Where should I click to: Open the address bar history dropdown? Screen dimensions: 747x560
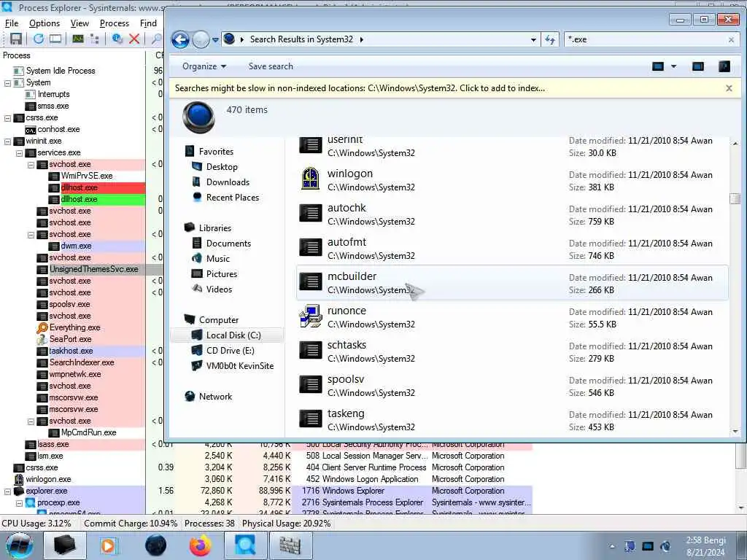(x=533, y=40)
